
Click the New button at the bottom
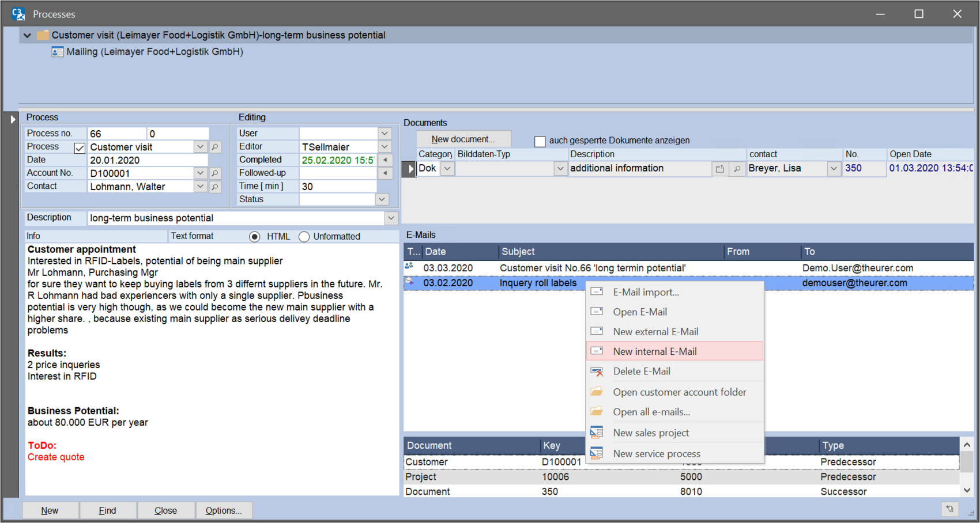(50, 510)
